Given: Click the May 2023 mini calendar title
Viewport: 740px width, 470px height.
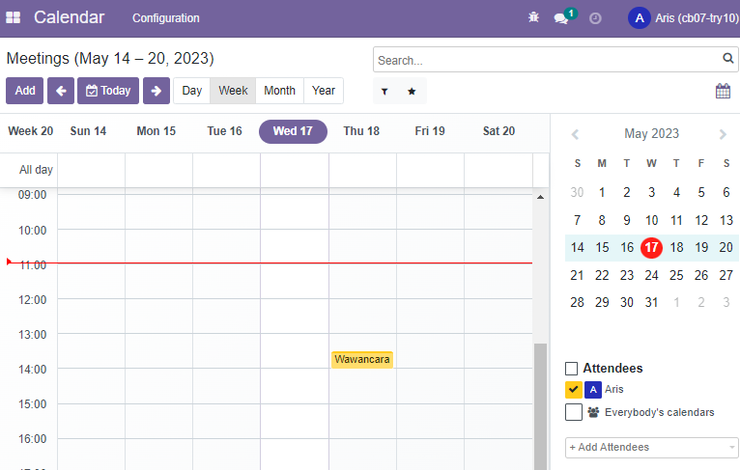Looking at the screenshot, I should coord(651,134).
